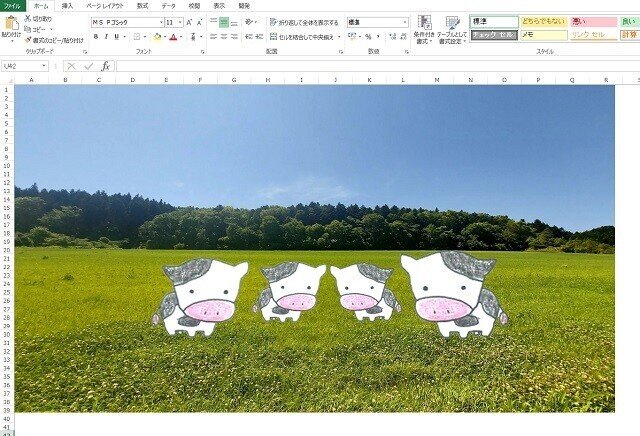
Task: Click the formula bar input area
Action: 378,66
